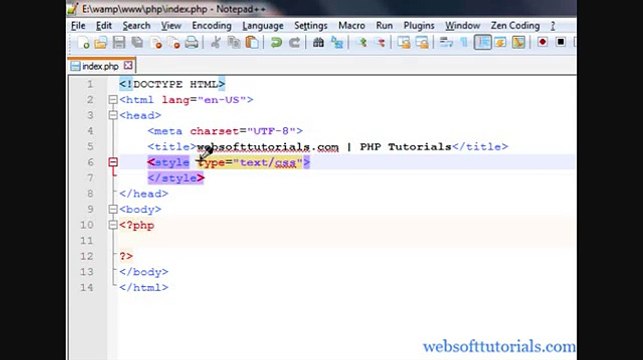This screenshot has height=360, width=643.
Task: Click the Notepad++ title bar app icon
Action: (x=73, y=9)
